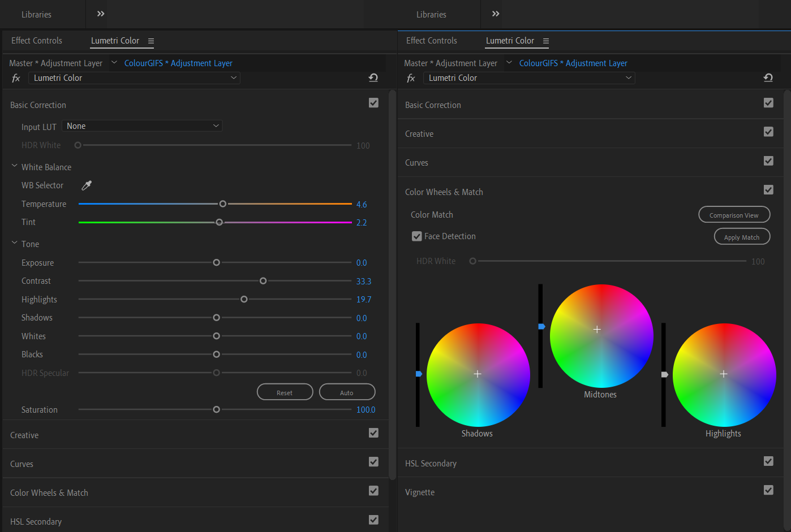Reset Lumetri Color effect in left panel

coord(373,78)
